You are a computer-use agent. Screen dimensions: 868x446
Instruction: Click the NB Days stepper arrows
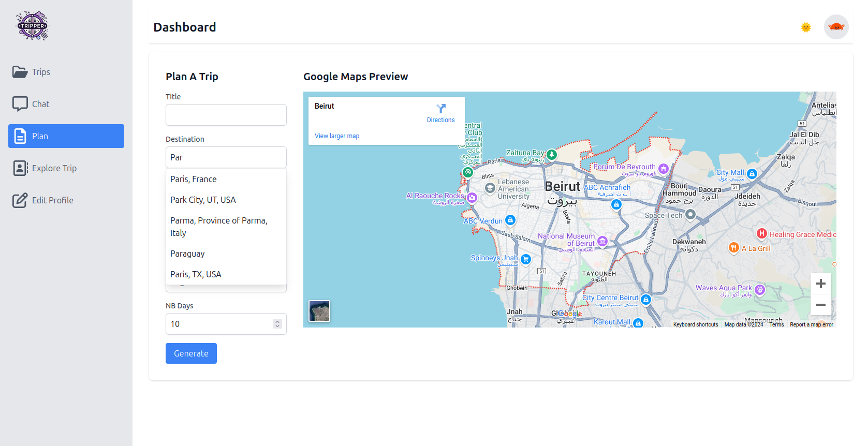[277, 324]
